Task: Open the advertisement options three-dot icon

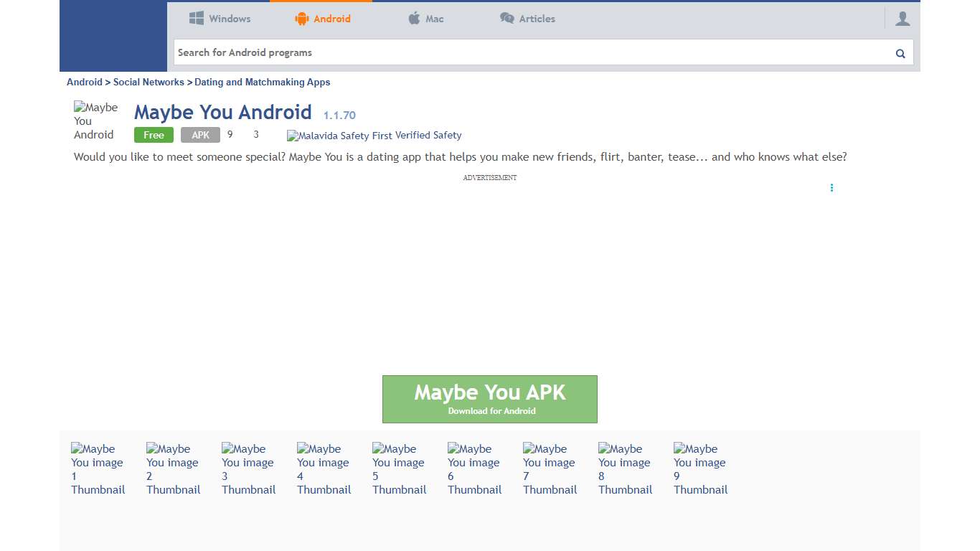Action: tap(831, 188)
